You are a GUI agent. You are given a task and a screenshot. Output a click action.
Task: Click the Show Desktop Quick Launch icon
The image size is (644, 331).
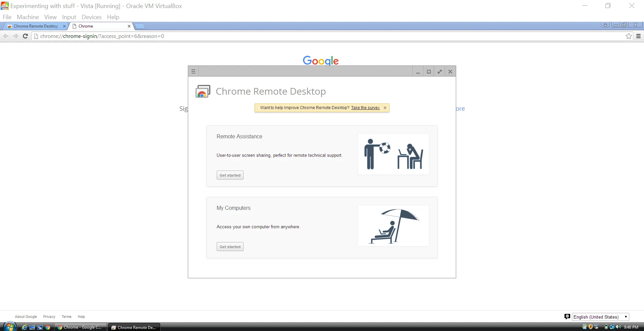click(32, 327)
